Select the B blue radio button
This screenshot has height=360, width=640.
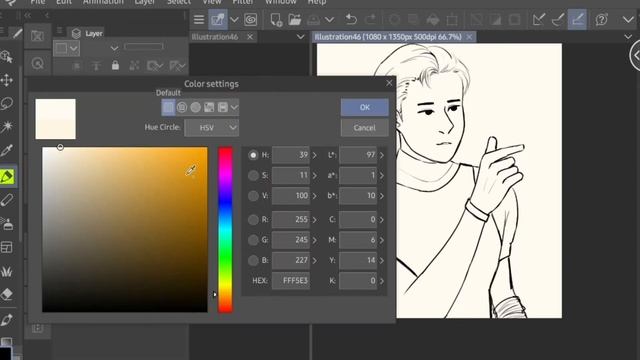point(253,260)
